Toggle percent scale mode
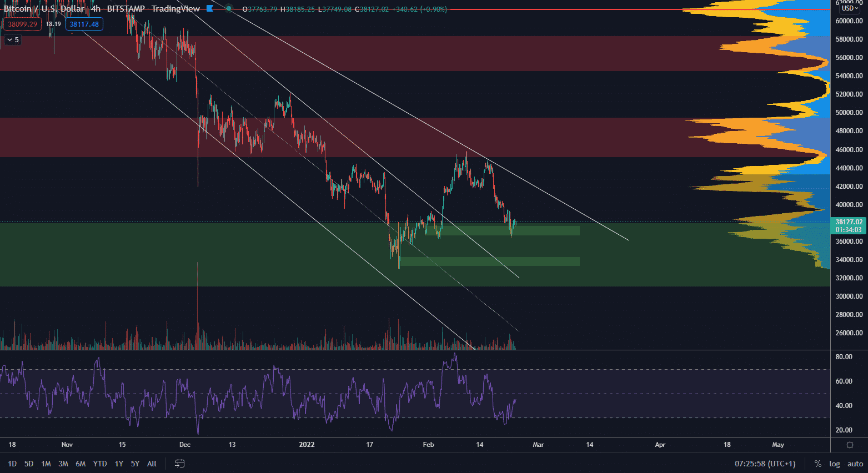This screenshot has height=473, width=868. coord(817,464)
